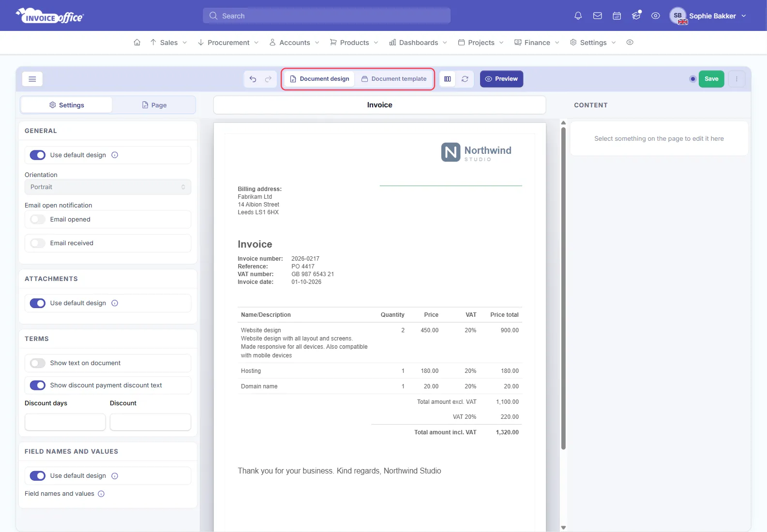This screenshot has height=532, width=767.
Task: Expand the Products menu
Action: [x=354, y=43]
